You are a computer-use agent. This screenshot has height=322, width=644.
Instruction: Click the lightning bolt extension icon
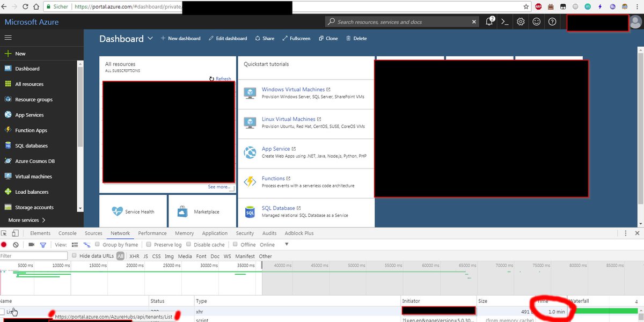(599, 6)
